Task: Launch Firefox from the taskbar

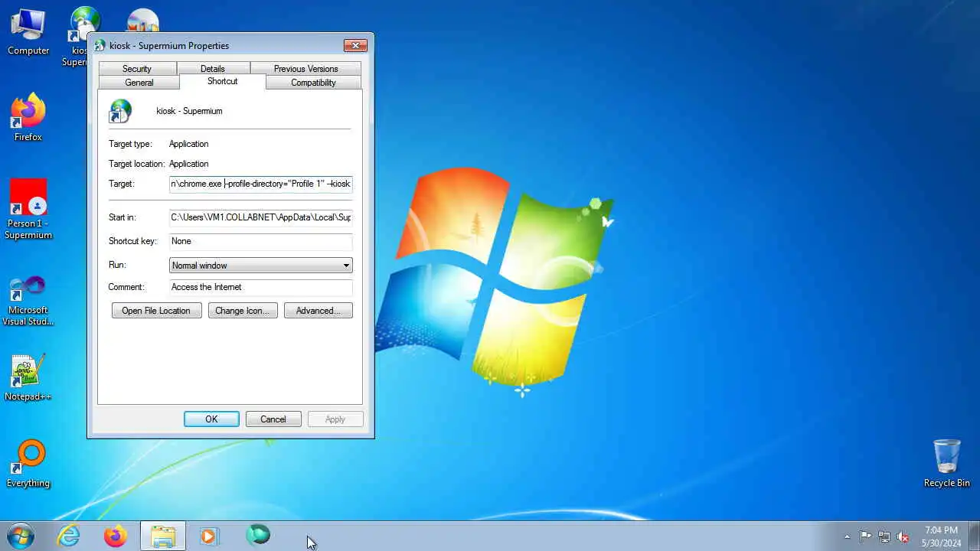Action: point(116,536)
